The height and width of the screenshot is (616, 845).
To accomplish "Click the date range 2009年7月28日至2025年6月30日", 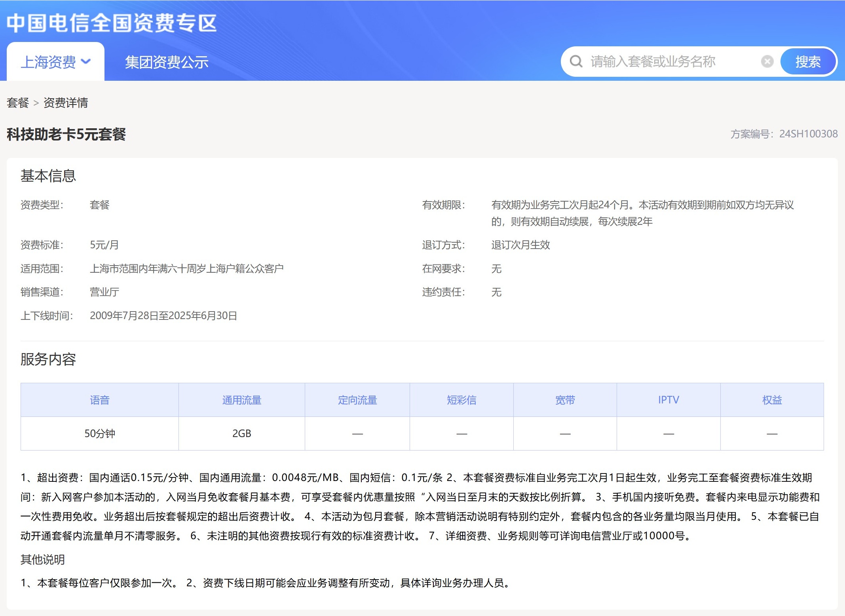I will (x=163, y=316).
